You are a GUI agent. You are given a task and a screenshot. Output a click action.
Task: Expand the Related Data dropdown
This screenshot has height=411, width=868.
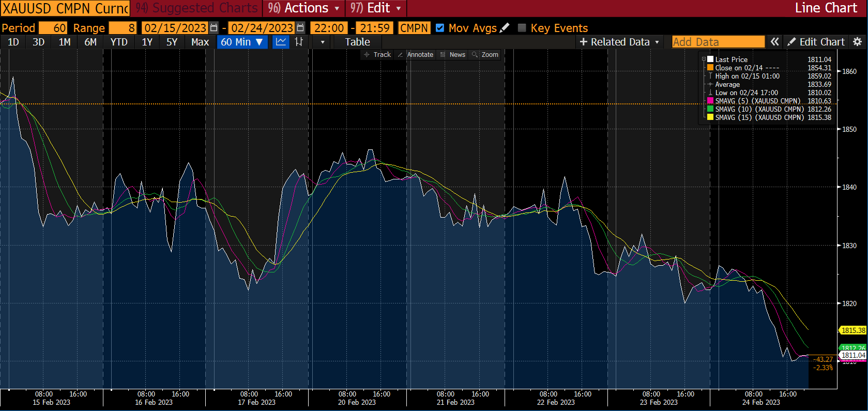(x=619, y=42)
